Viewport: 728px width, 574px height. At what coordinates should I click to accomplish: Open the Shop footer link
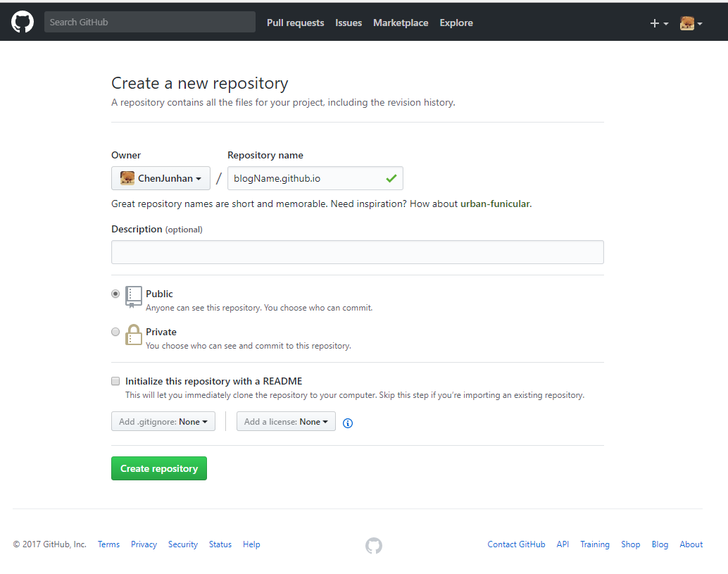tap(631, 544)
